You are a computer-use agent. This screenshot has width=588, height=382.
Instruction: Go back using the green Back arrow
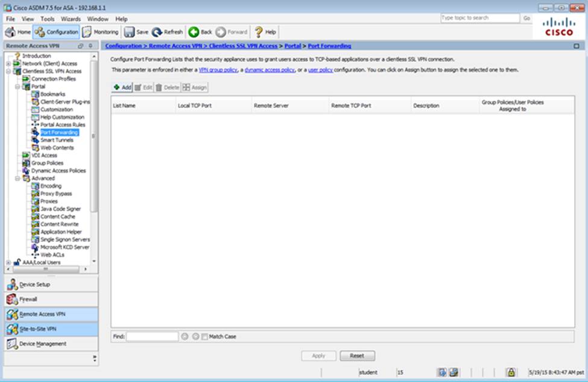pos(194,32)
